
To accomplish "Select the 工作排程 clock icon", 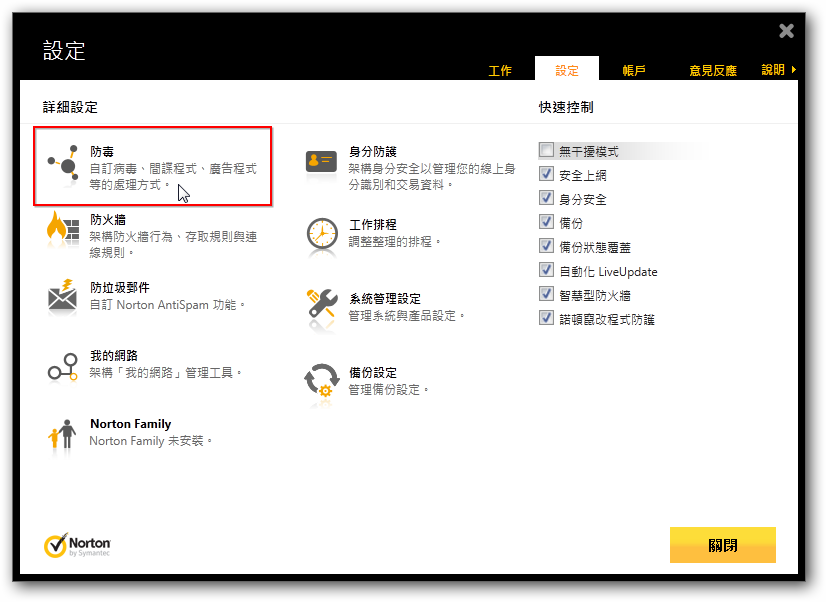I will 321,235.
